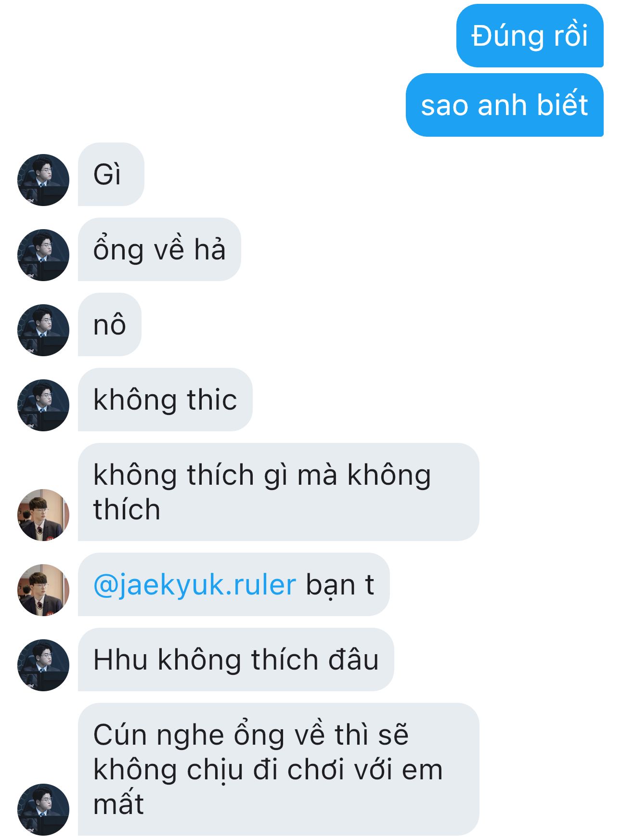Tap the avatar beside the 'Gì' message
Screen dimensions: 621x840
point(43,180)
